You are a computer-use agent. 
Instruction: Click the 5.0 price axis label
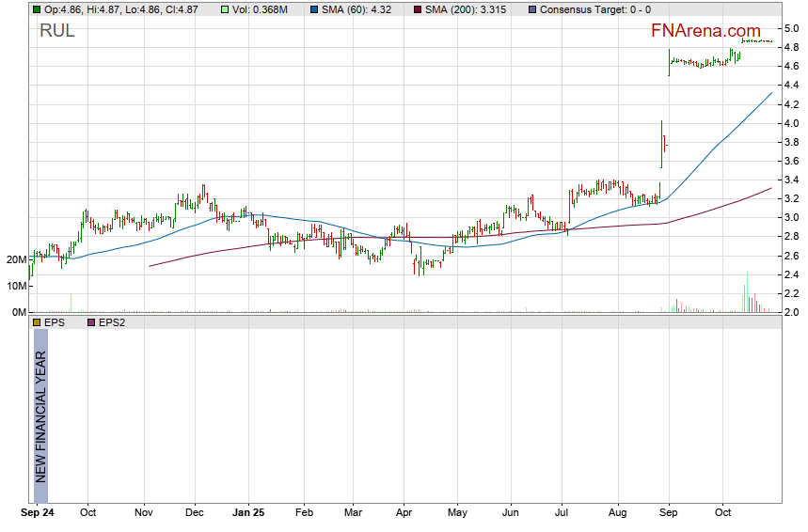pos(792,28)
